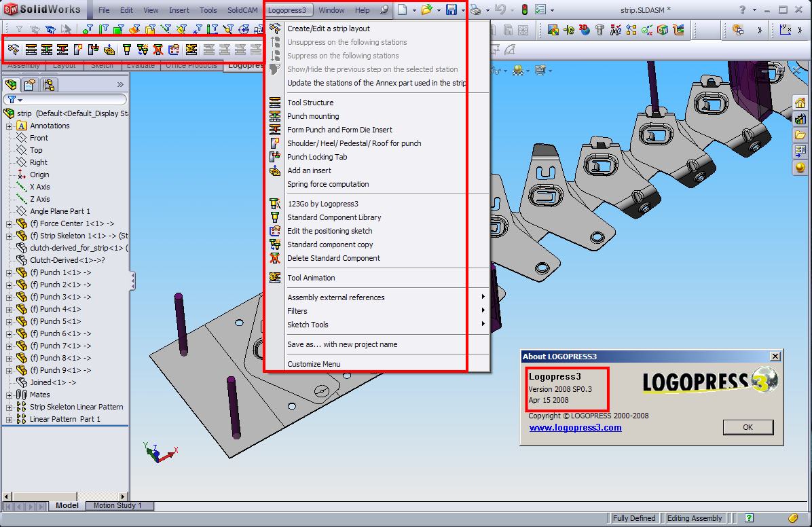Click the Rebuild traffic light icon

(x=525, y=10)
